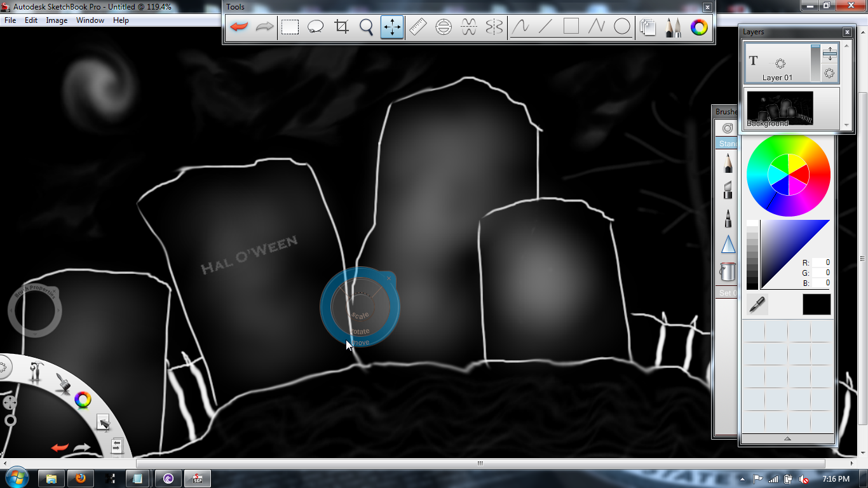
Task: Select the blue triangle Sharpen brush
Action: tap(728, 245)
